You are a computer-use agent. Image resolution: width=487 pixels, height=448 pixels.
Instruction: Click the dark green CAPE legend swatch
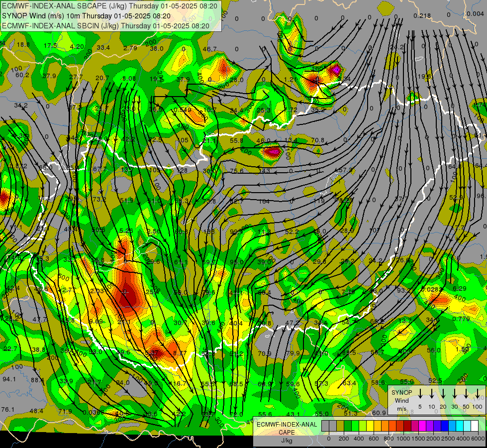pos(348,426)
